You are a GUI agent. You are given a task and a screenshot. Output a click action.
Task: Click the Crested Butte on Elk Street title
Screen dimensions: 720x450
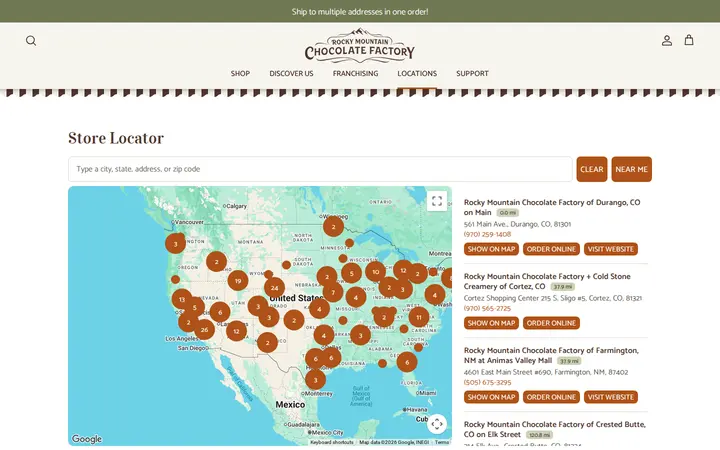point(555,429)
